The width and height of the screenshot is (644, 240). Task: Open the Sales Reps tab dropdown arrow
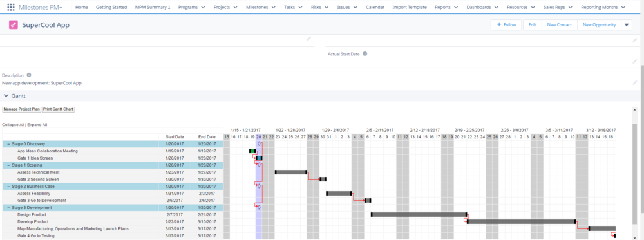pos(570,7)
